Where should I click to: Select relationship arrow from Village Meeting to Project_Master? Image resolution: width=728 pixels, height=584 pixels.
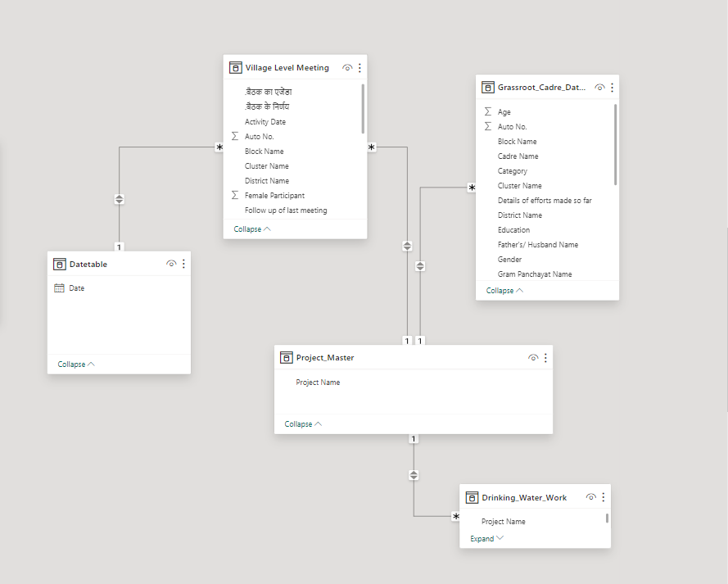pos(407,246)
